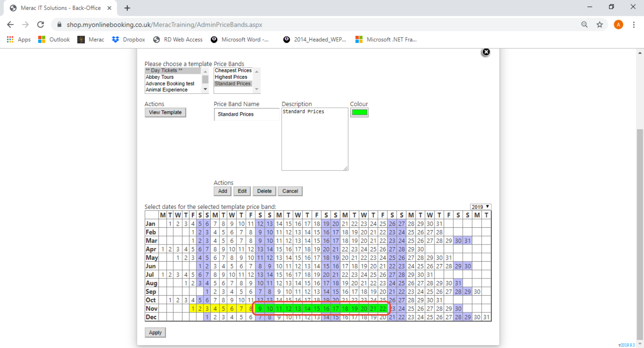Select September 30 in the calendar
The height and width of the screenshot is (348, 644).
477,292
